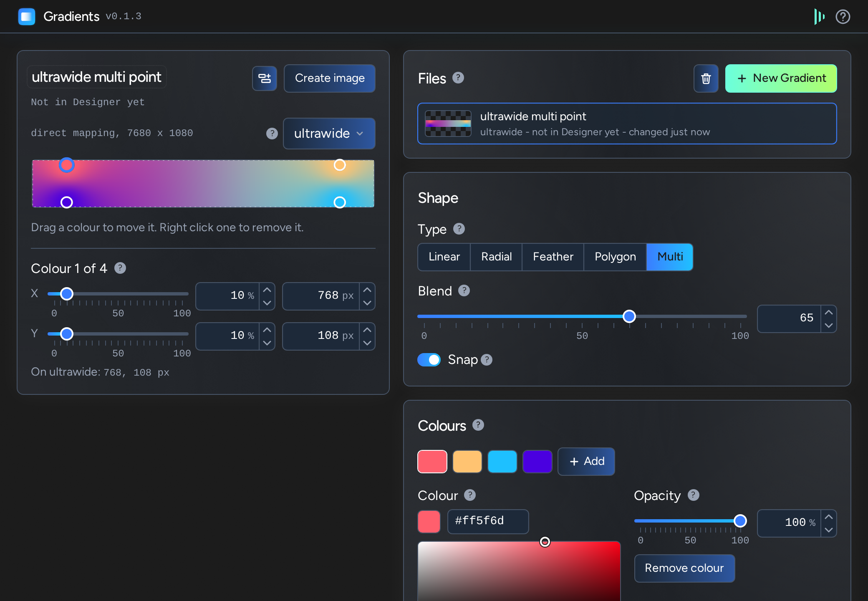Screen dimensions: 868x601
Task: Select the Feather shape type
Action: pos(553,257)
